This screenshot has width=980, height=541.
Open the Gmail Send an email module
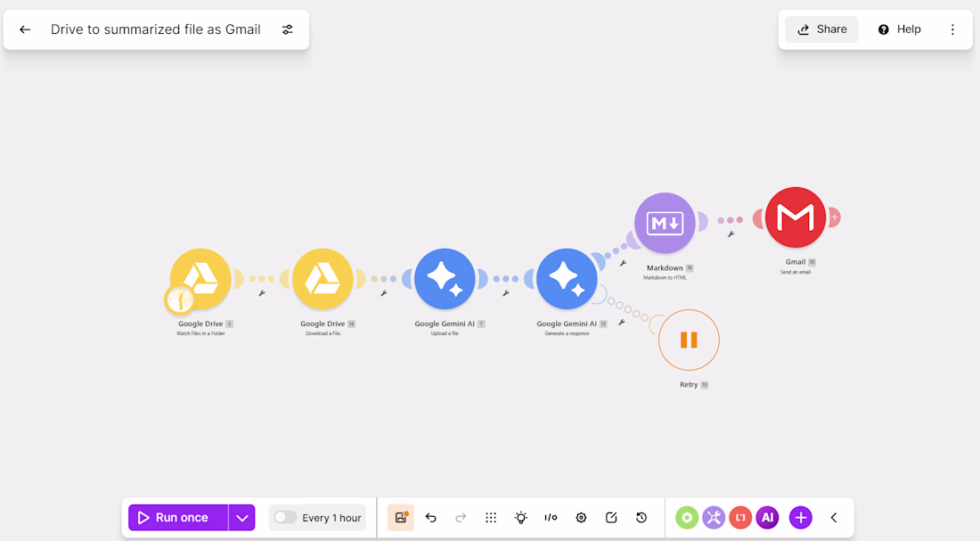[796, 217]
